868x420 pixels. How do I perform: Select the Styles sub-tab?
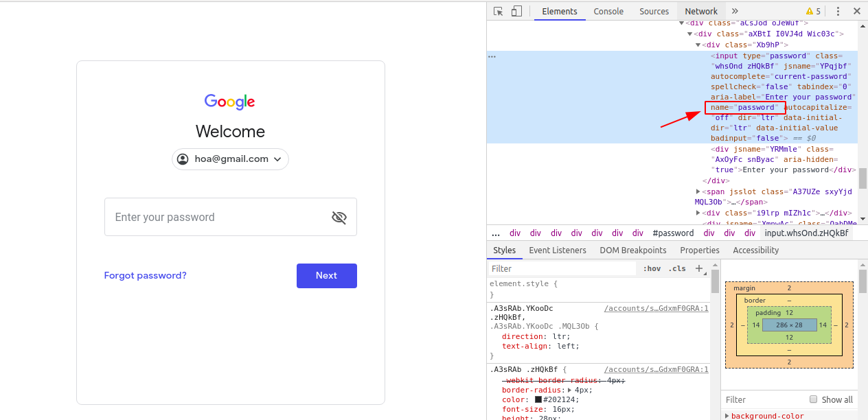(504, 250)
